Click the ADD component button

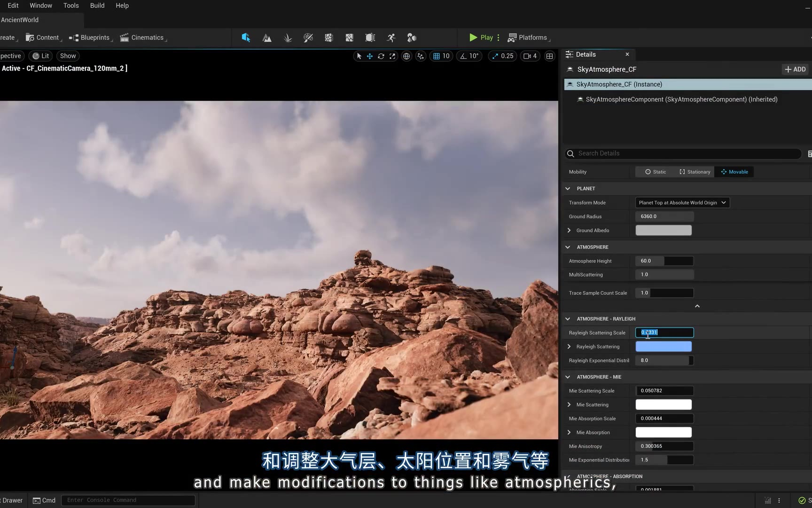(x=795, y=70)
